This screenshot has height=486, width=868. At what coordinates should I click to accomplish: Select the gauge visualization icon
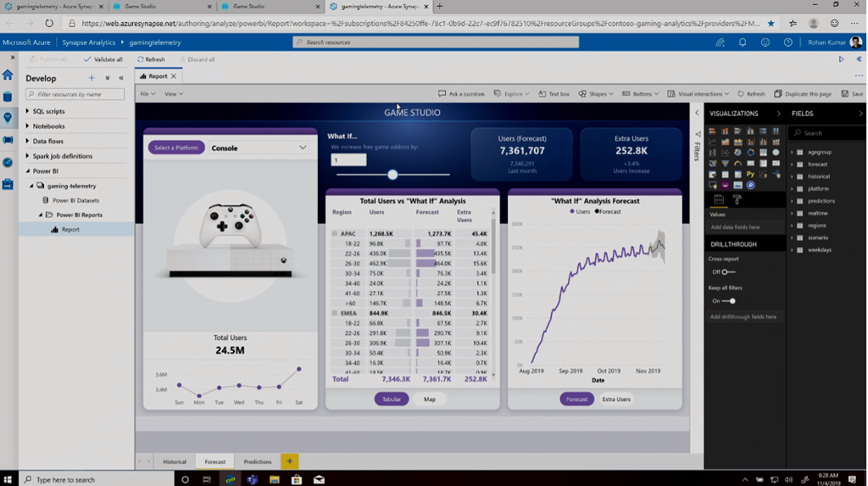pyautogui.click(x=738, y=164)
